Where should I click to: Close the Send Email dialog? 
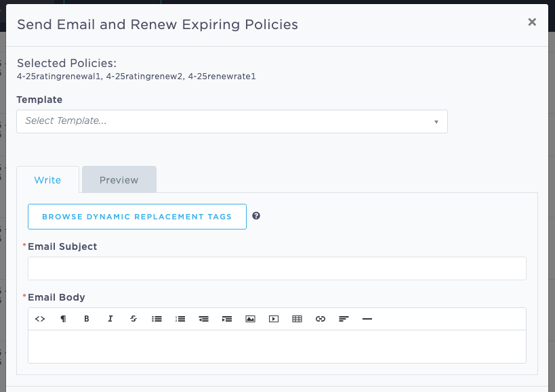[x=532, y=22]
